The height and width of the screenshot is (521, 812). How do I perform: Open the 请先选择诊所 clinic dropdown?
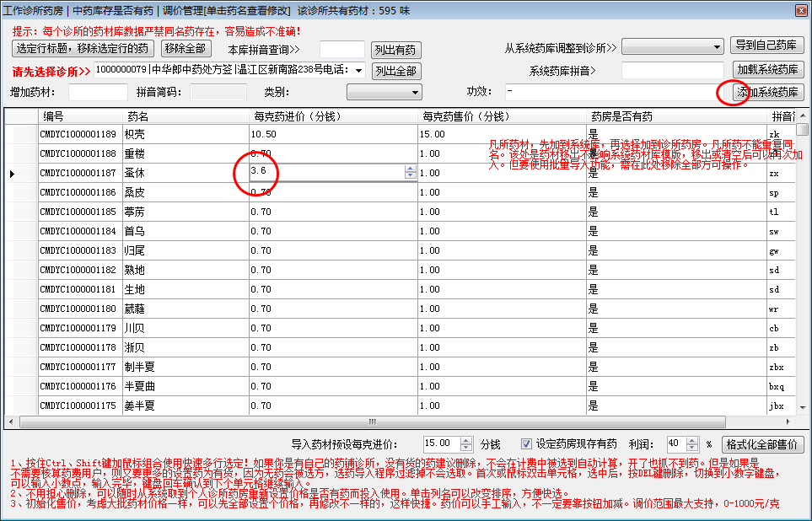[360, 70]
